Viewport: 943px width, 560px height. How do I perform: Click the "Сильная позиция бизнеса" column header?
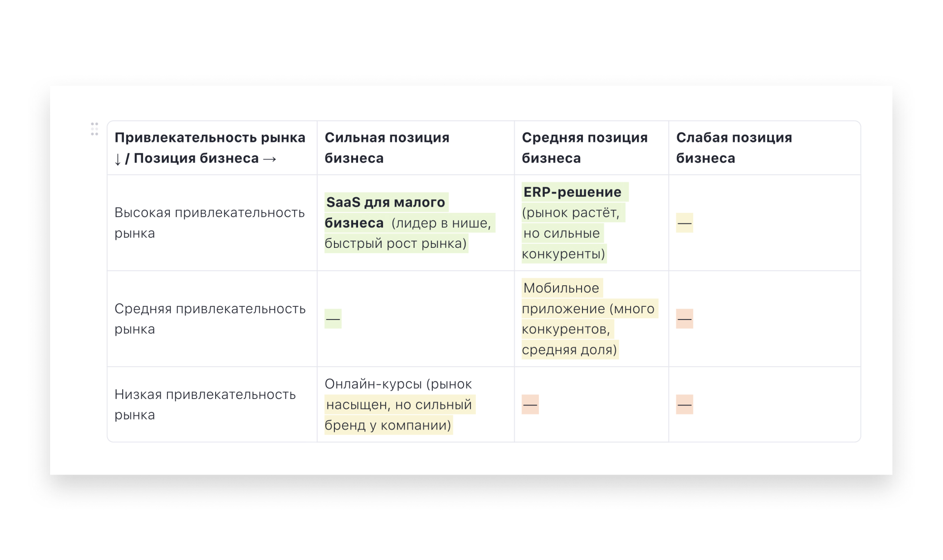coord(387,148)
